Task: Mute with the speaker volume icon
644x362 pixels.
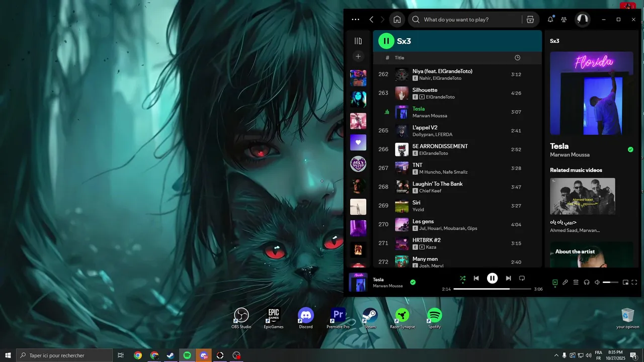Action: 597,283
